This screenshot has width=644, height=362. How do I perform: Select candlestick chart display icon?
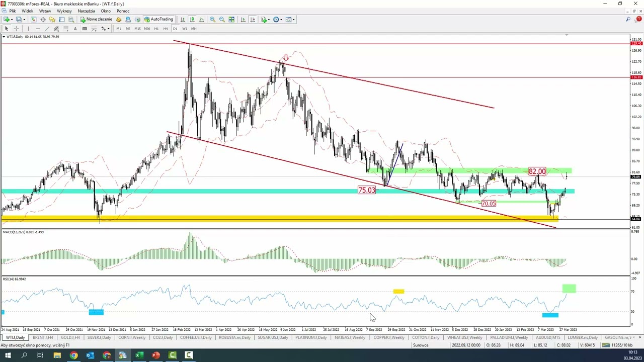192,19
